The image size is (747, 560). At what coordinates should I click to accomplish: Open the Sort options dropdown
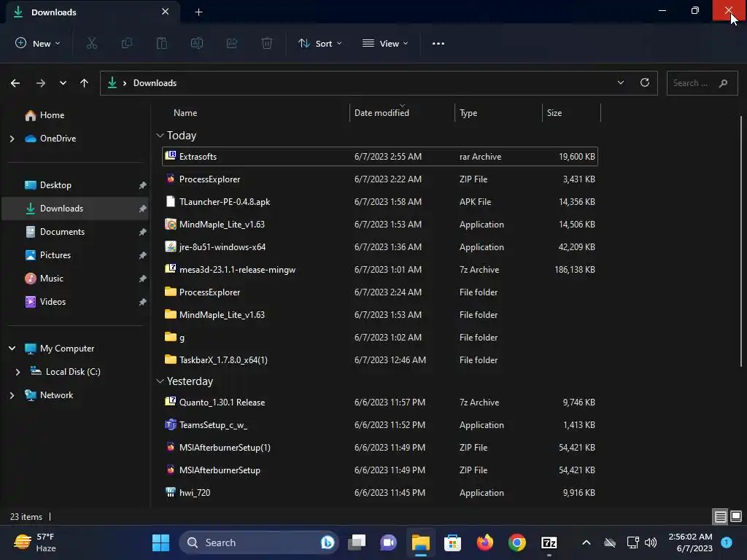click(x=320, y=43)
